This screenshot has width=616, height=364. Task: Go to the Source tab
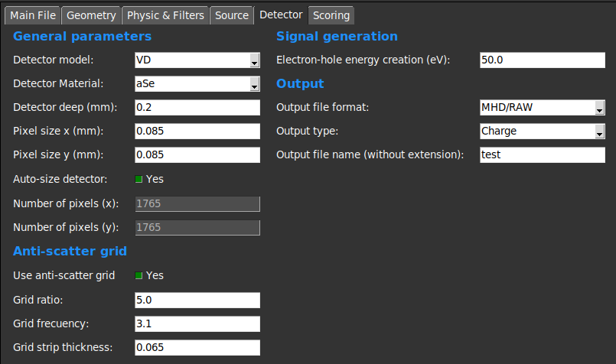tap(231, 15)
